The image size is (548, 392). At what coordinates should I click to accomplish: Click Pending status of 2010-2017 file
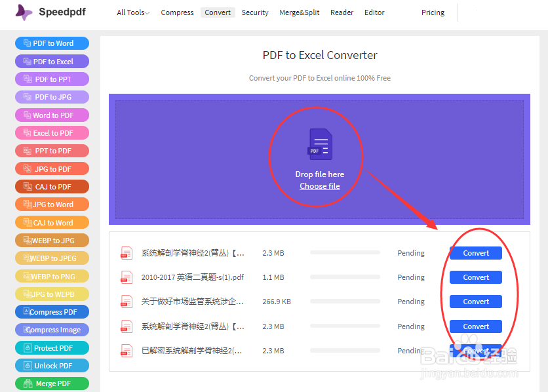[411, 277]
